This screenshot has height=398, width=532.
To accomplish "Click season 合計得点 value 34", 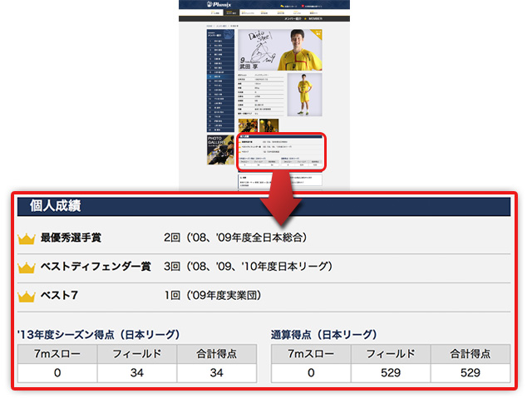I will point(216,373).
